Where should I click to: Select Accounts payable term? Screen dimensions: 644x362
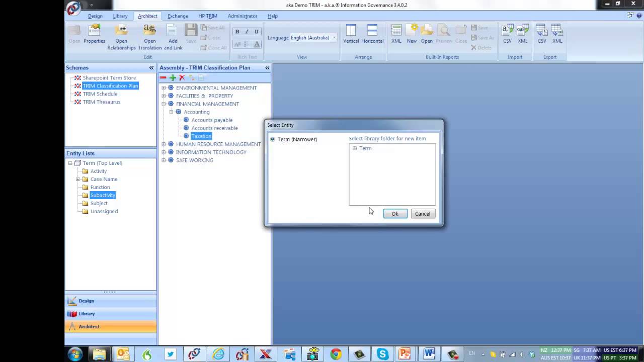tap(212, 120)
